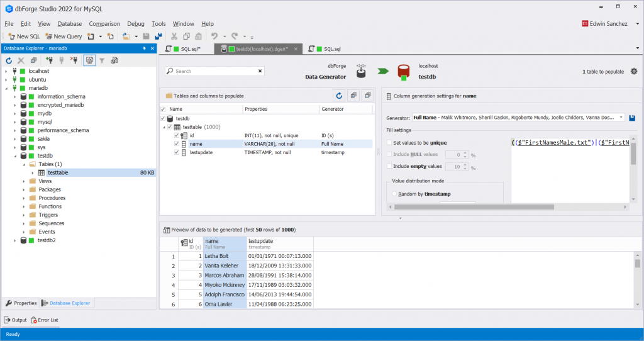Open the Output panel
Image resolution: width=644 pixels, height=341 pixels.
pos(15,320)
